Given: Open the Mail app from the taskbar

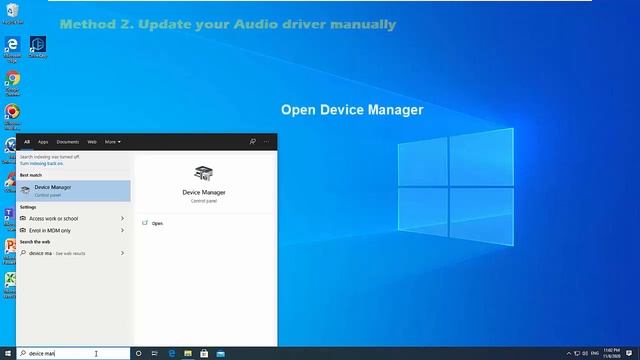Looking at the screenshot, I should tap(220, 353).
